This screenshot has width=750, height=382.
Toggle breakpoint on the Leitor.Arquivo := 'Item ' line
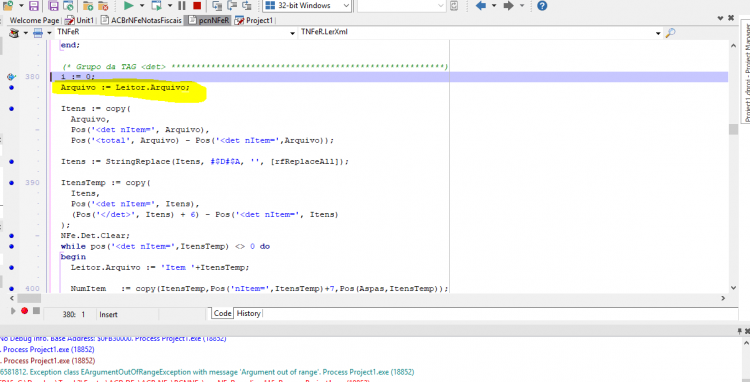tap(11, 268)
